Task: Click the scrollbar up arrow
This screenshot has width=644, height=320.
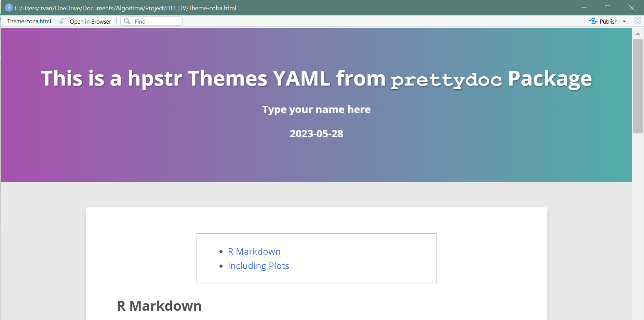Action: click(x=638, y=34)
